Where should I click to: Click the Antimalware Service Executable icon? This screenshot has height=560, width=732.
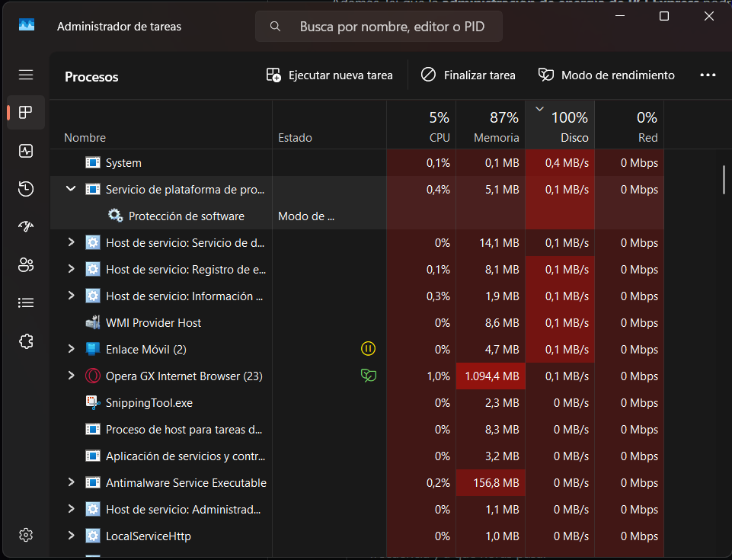point(93,482)
